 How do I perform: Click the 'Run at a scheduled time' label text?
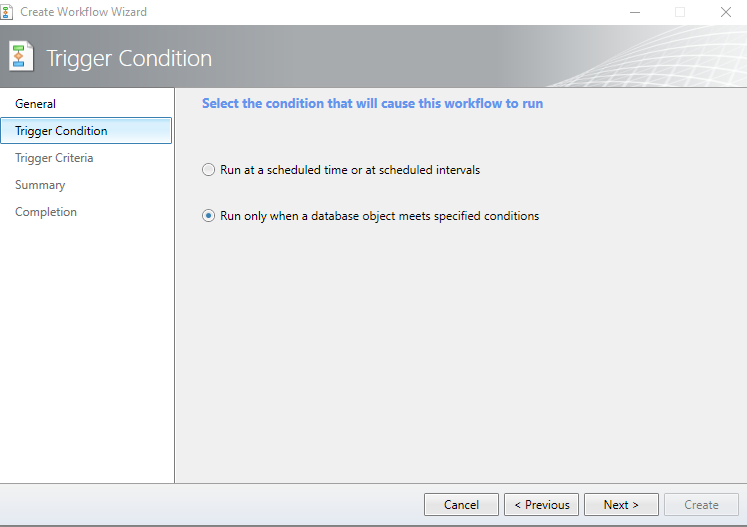pos(350,170)
